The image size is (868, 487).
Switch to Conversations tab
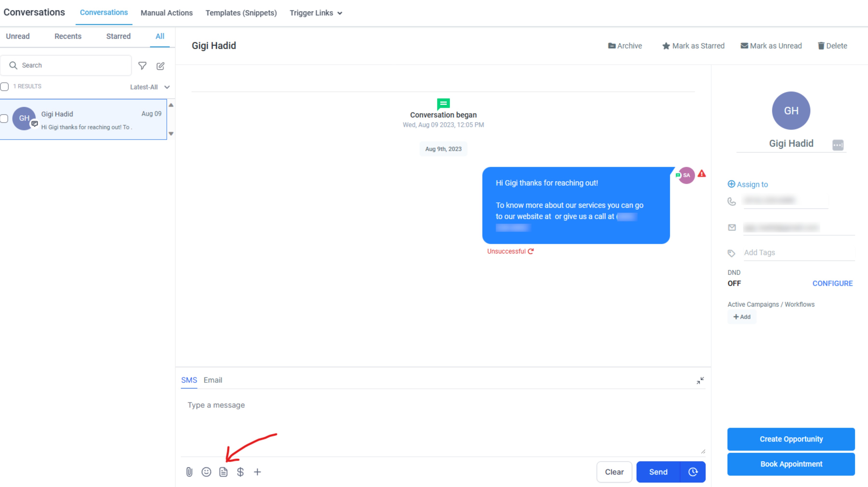point(104,13)
